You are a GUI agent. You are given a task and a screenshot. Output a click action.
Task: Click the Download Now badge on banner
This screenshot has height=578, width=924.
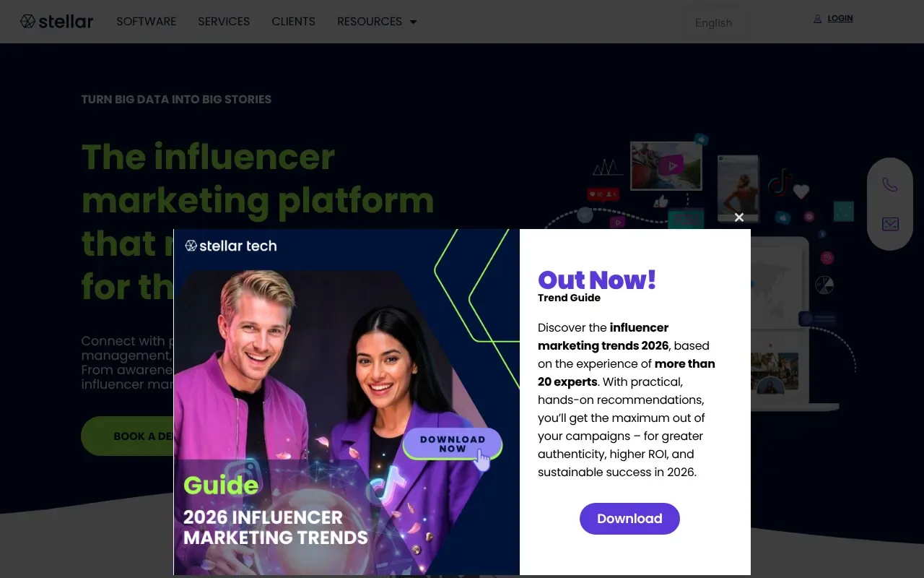[x=453, y=444]
